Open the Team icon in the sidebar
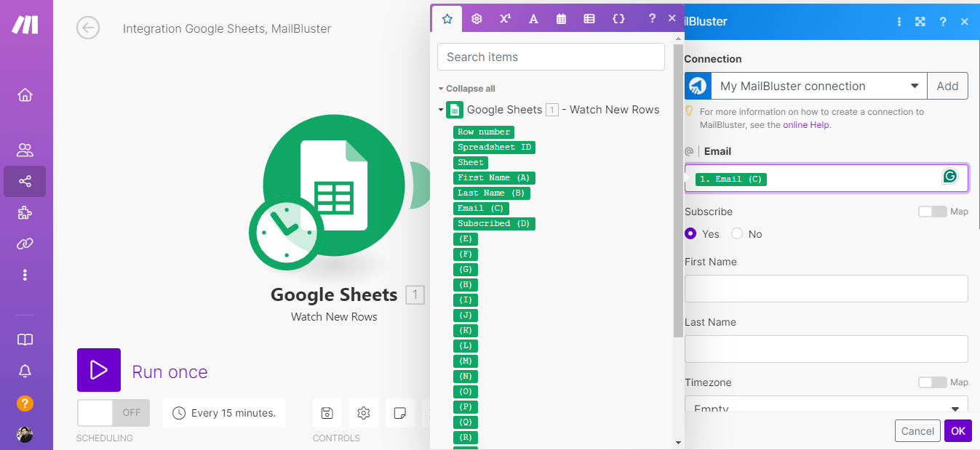The image size is (980, 450). (x=25, y=150)
